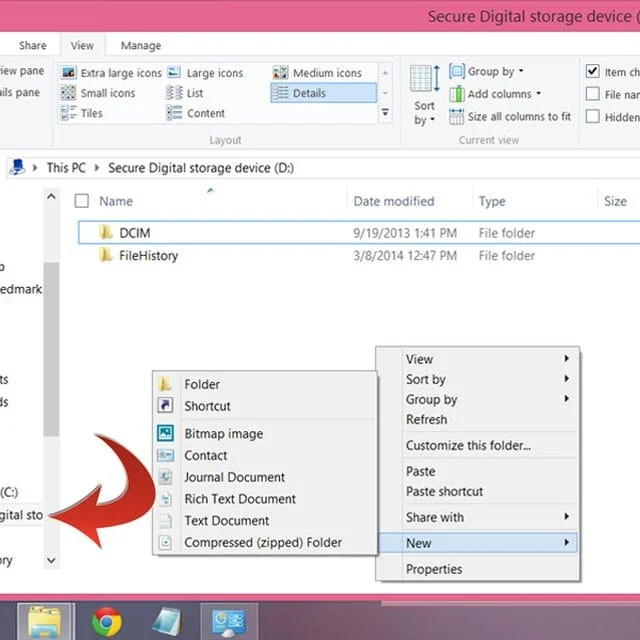Click Size all columns to fit
The image size is (640, 640).
(509, 117)
